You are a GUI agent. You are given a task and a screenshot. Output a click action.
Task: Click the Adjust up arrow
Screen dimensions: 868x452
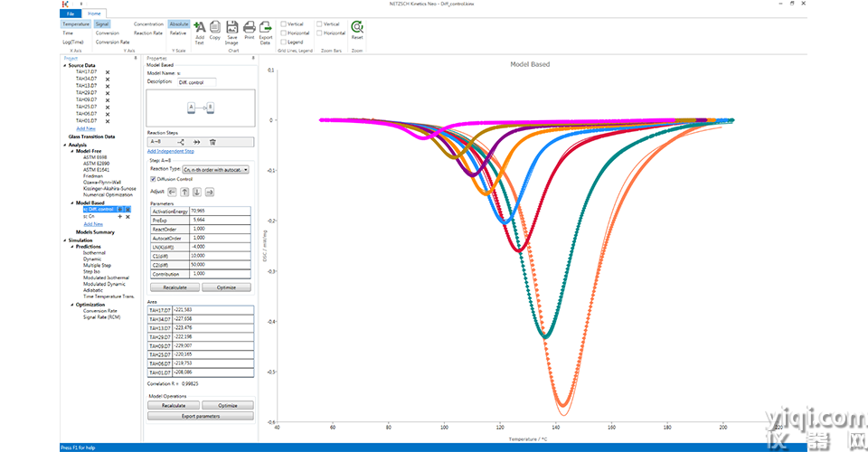click(184, 192)
